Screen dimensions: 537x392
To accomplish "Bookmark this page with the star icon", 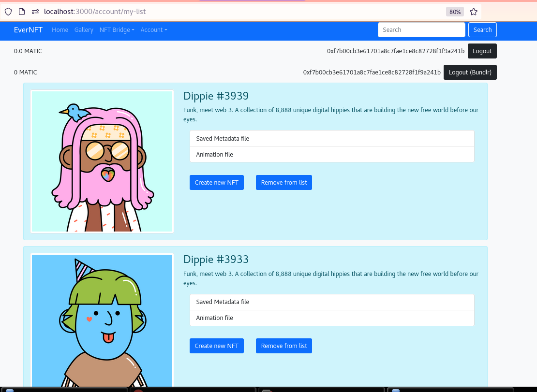I will tap(474, 12).
